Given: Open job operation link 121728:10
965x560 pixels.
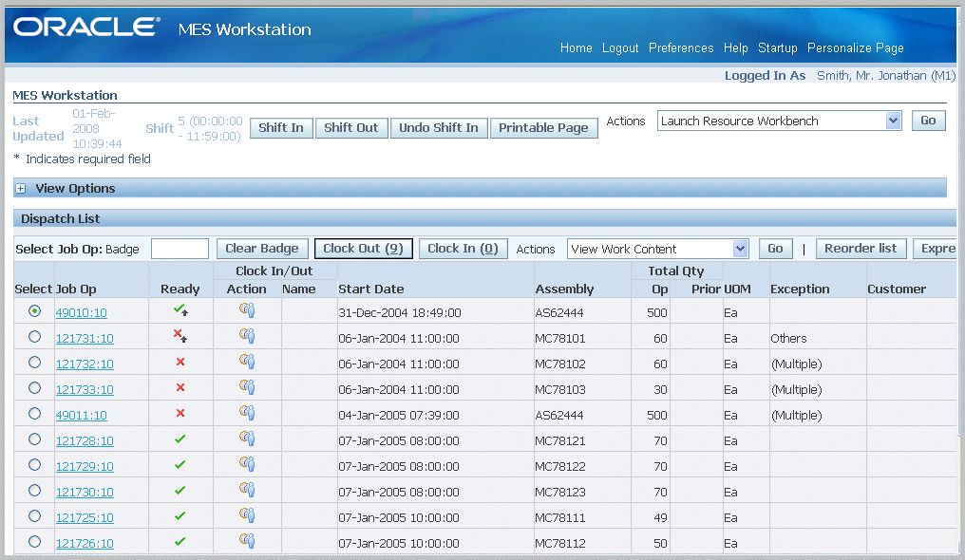Looking at the screenshot, I should click(x=85, y=441).
